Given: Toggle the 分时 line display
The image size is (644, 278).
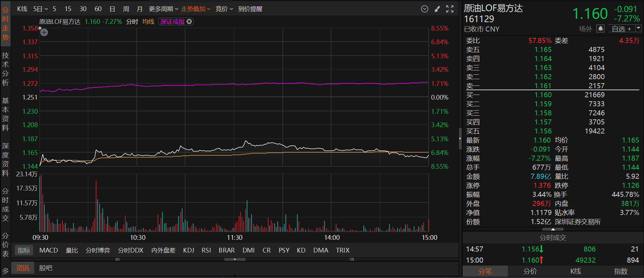Looking at the screenshot, I should pyautogui.click(x=132, y=21).
